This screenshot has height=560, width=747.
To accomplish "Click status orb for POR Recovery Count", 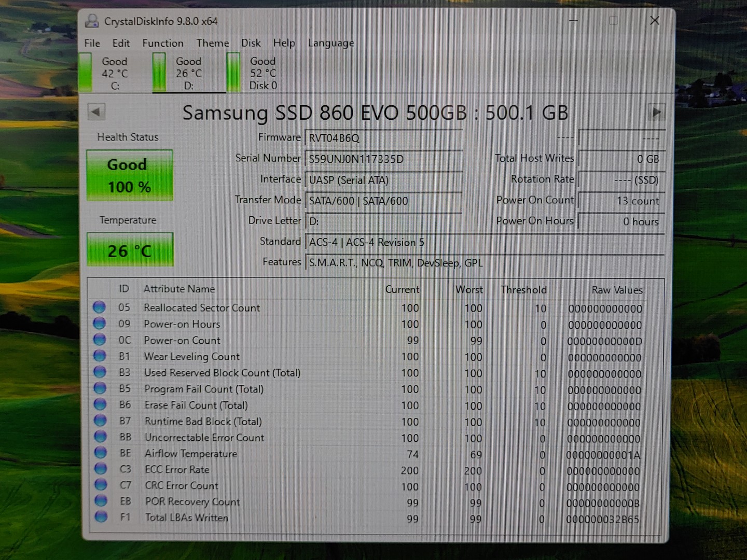I will [101, 501].
